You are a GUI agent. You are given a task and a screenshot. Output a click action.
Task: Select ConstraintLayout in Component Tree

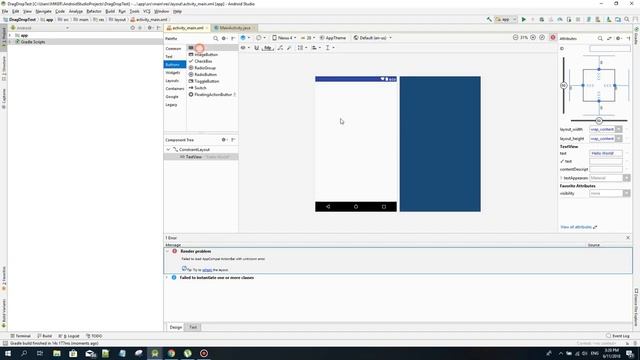194,150
